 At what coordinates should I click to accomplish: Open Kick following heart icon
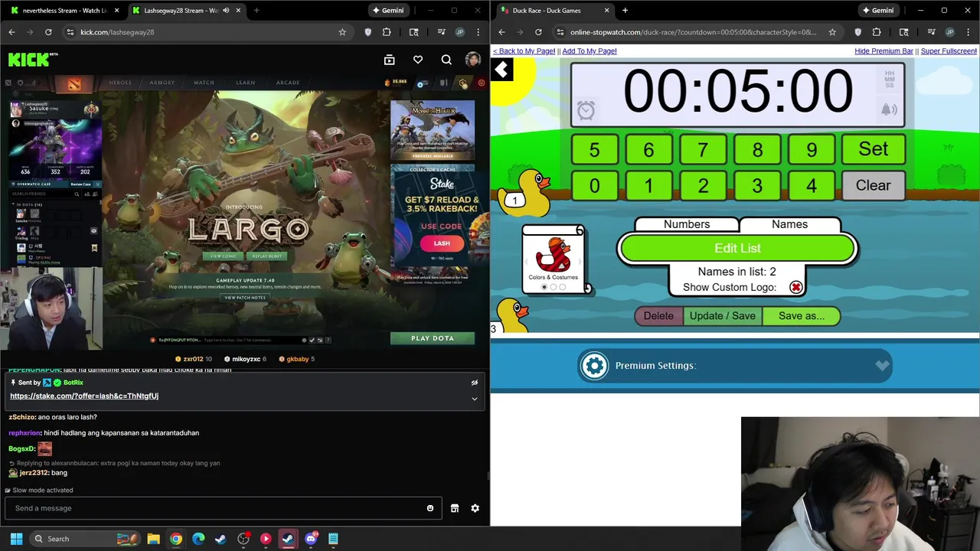(x=418, y=60)
